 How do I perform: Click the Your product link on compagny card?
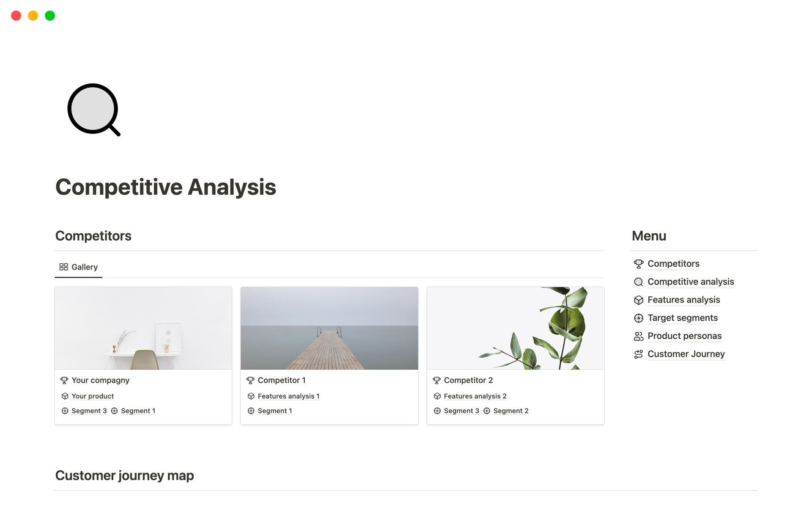point(92,396)
